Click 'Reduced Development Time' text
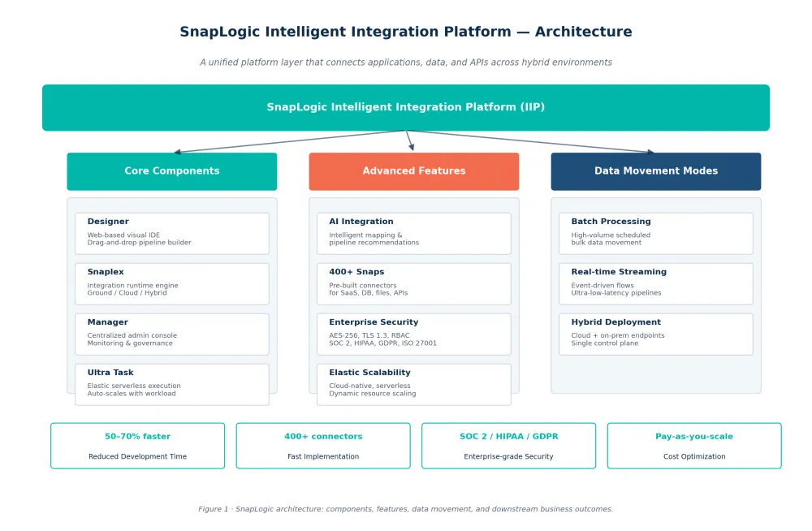 (137, 456)
